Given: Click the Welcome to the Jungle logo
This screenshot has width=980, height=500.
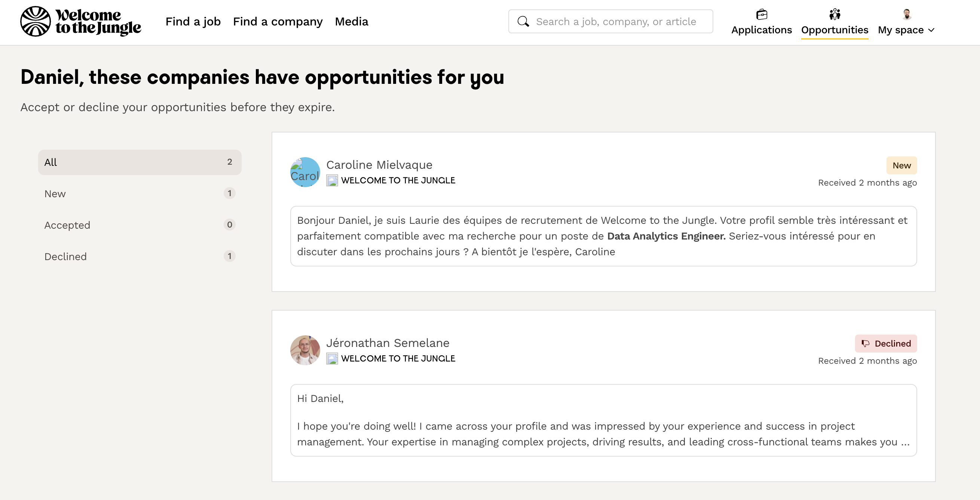Looking at the screenshot, I should pos(80,21).
